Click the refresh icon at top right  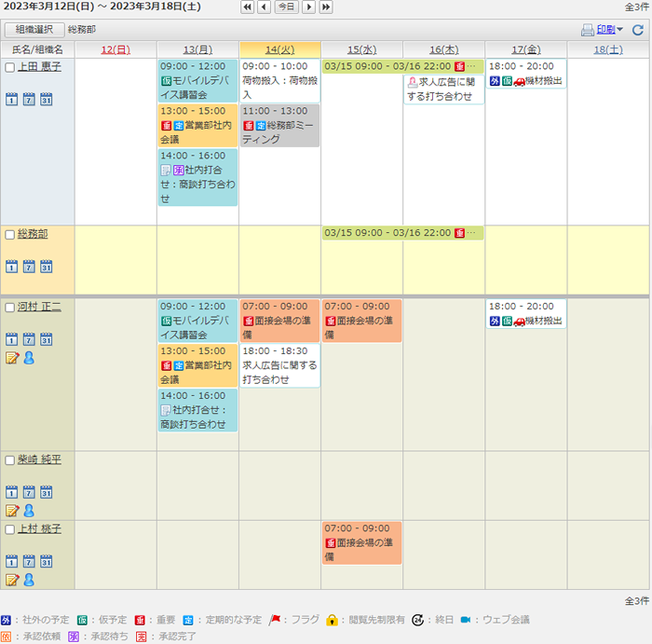click(x=638, y=30)
